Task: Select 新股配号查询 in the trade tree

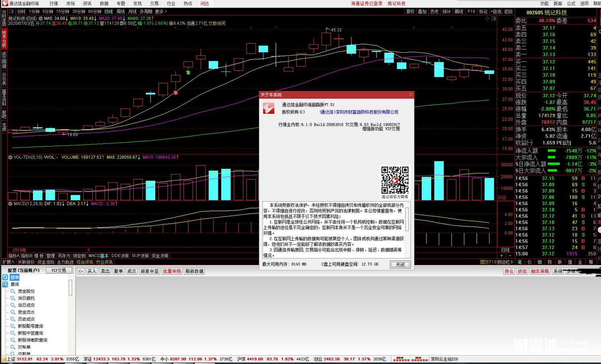Action: pos(30,326)
